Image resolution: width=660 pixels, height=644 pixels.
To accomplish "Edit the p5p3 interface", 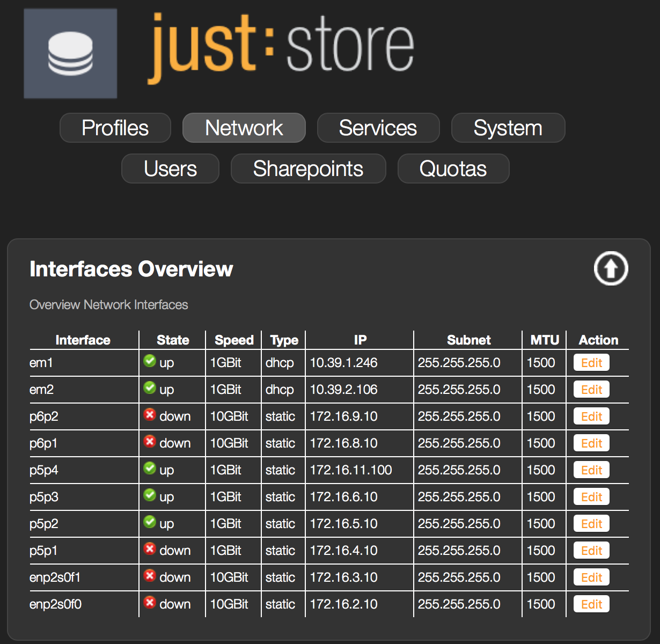I will pos(591,497).
